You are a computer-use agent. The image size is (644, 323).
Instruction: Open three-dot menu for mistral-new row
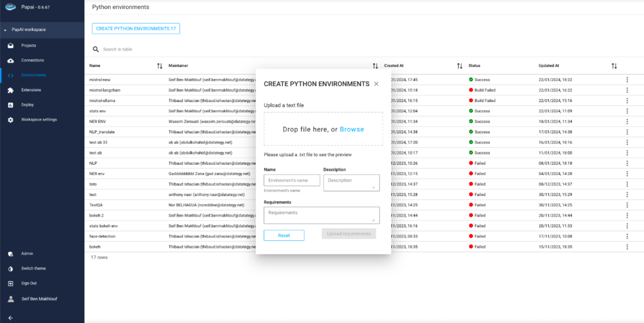(627, 80)
